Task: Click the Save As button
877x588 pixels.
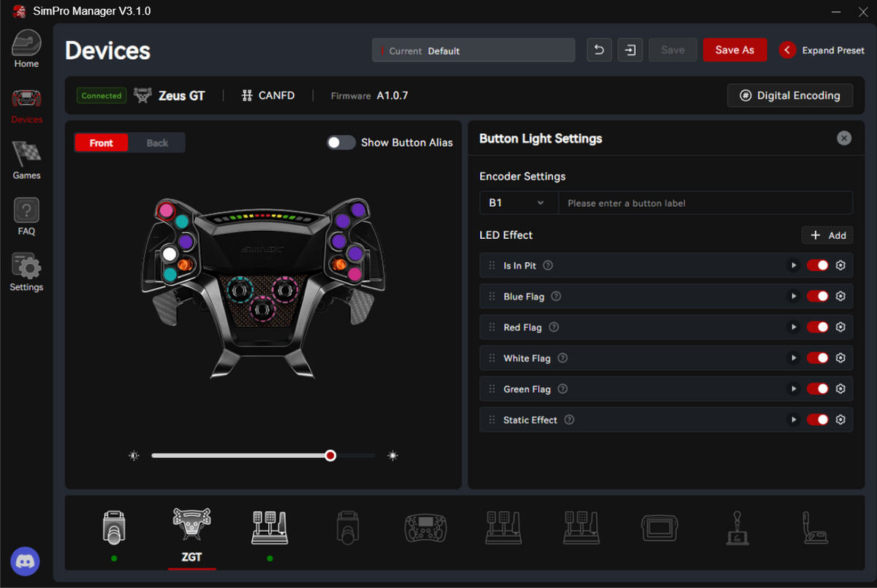Action: tap(734, 50)
